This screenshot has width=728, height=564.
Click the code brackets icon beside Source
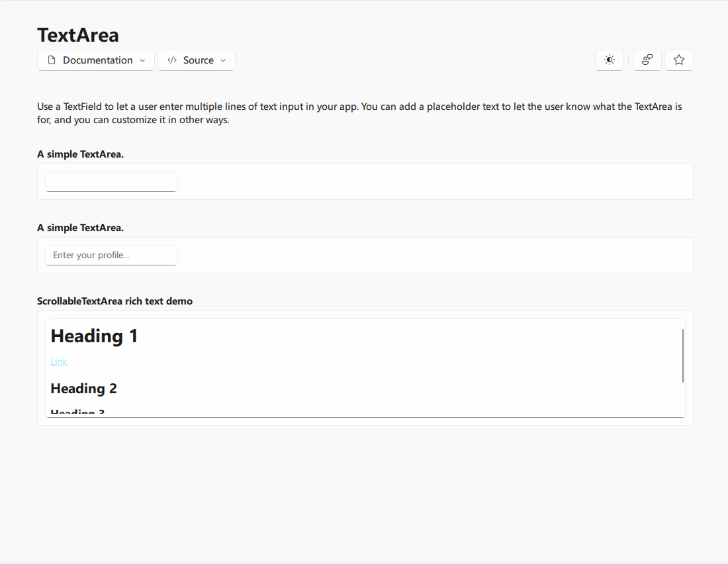pyautogui.click(x=172, y=60)
